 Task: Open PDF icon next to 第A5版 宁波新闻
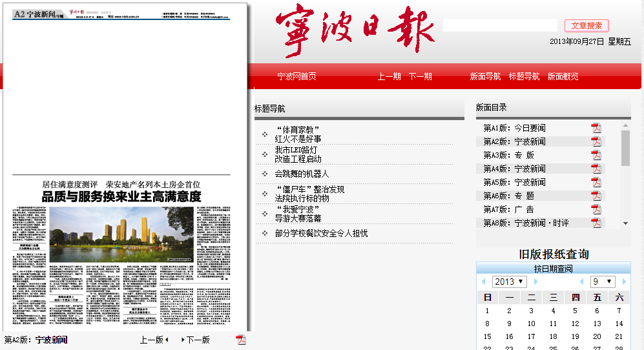click(x=596, y=182)
